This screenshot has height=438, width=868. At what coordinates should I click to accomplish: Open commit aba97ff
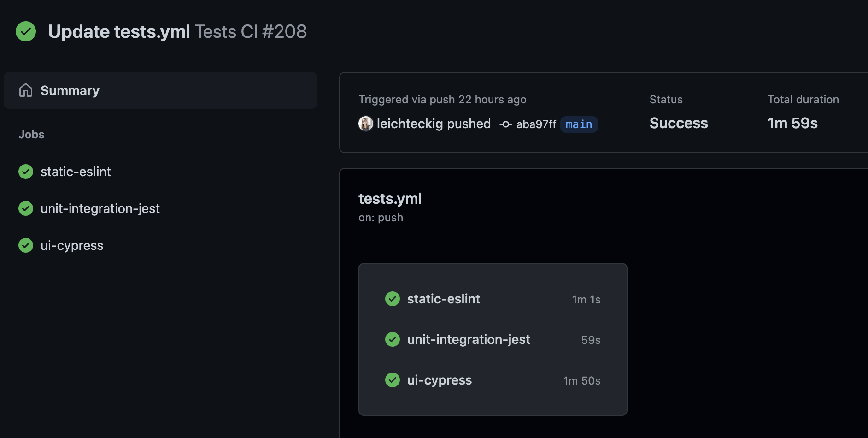point(536,124)
